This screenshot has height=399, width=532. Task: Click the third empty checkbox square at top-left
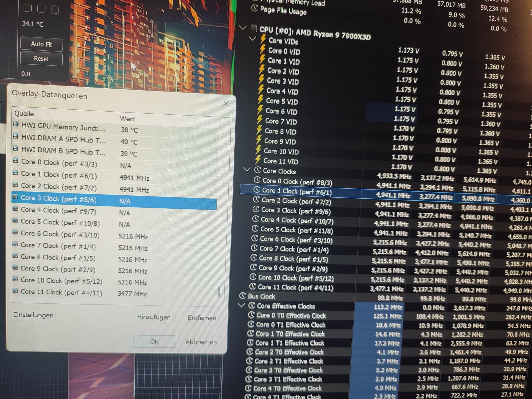pos(55,10)
